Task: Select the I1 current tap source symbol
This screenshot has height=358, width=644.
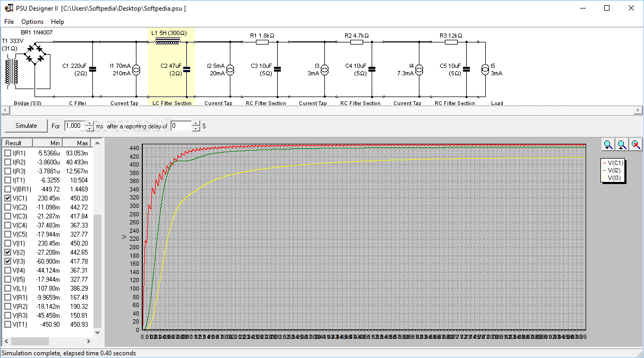Action: [135, 69]
